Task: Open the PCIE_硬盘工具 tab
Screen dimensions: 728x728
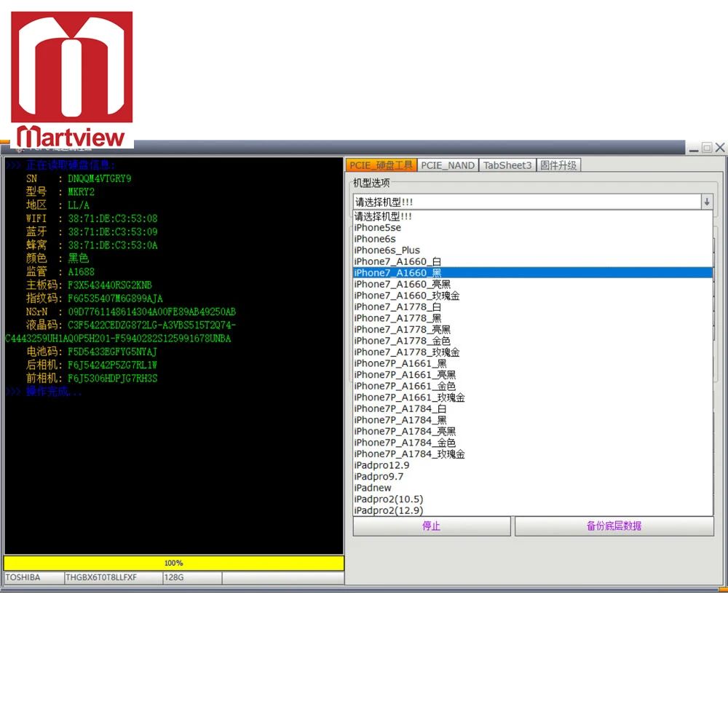Action: (x=381, y=165)
